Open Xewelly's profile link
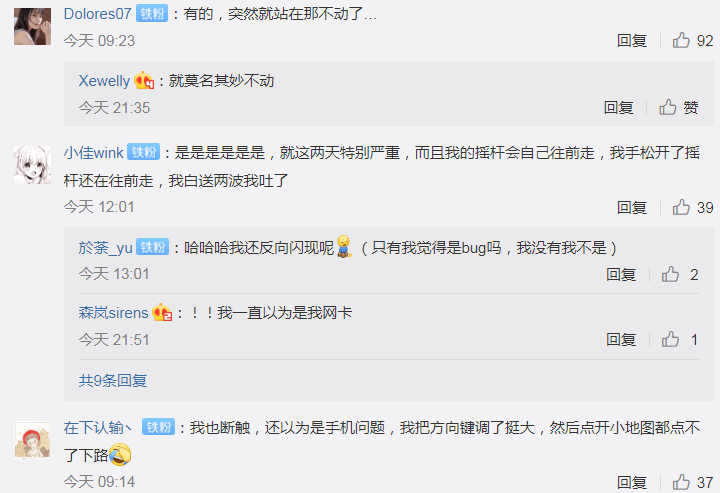Viewport: 720px width, 493px height. [x=104, y=80]
